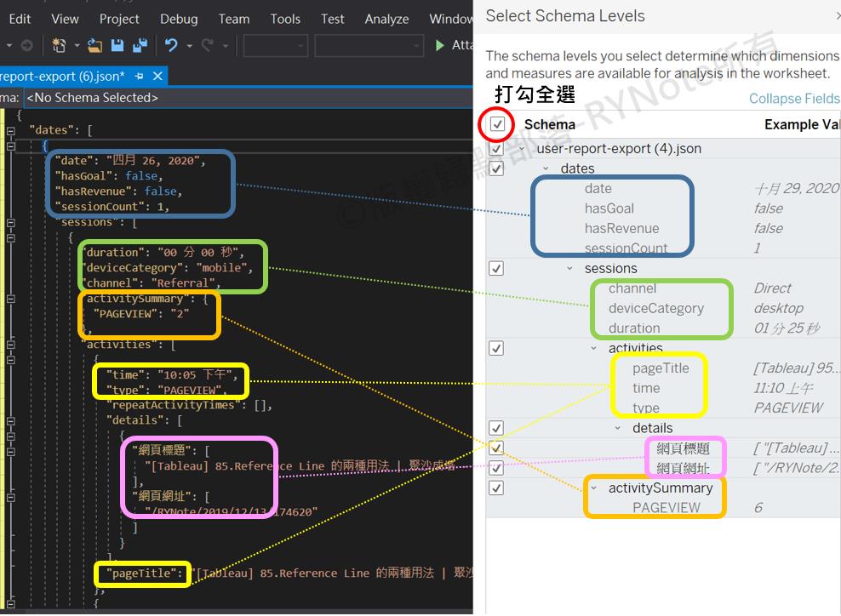Viewport: 841px width, 616px height.
Task: Undo the last edit
Action: tap(173, 46)
